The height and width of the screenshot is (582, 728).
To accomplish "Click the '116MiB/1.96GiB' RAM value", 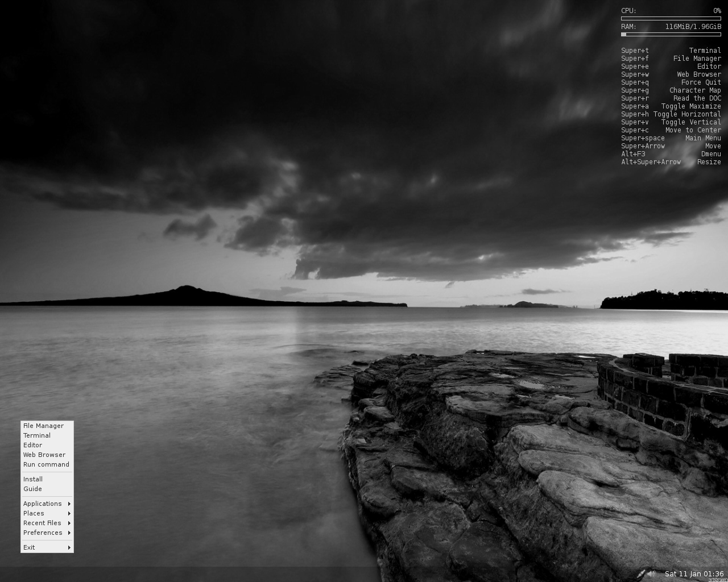I will point(693,27).
